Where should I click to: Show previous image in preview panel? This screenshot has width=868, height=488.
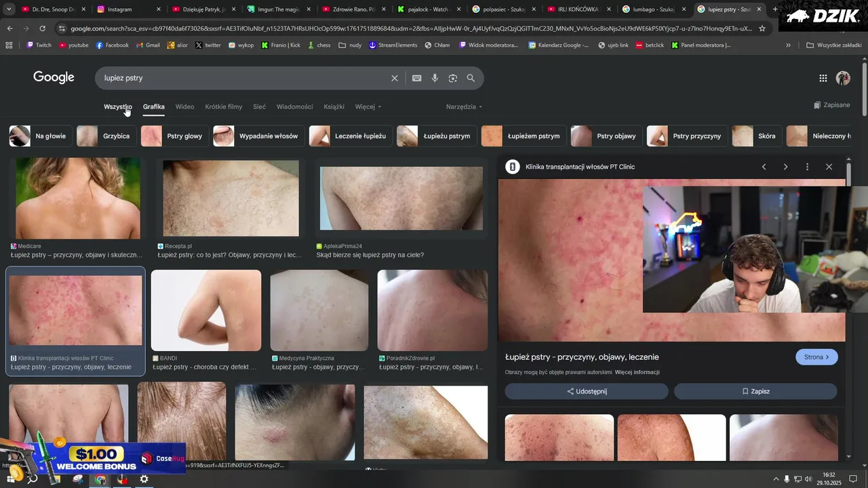click(x=764, y=167)
